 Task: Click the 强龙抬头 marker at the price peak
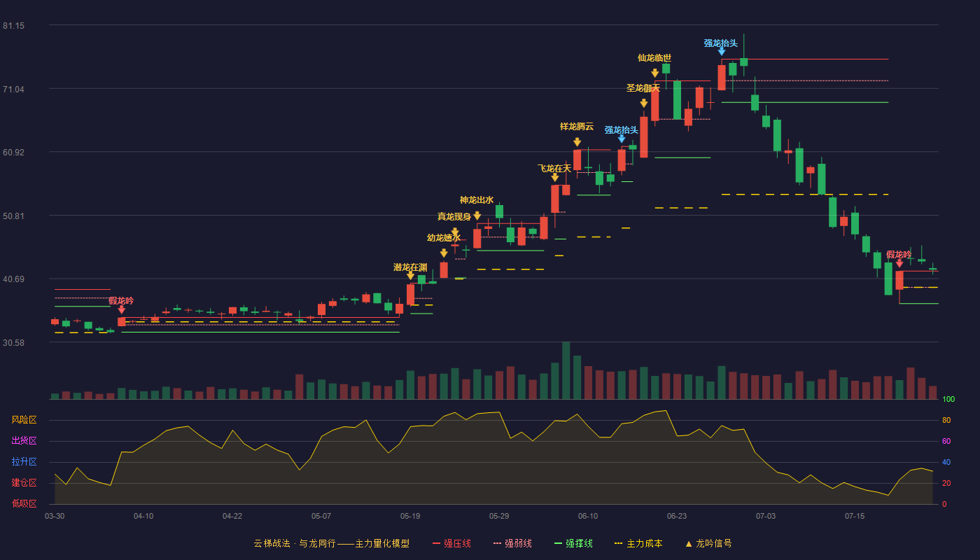coord(722,52)
